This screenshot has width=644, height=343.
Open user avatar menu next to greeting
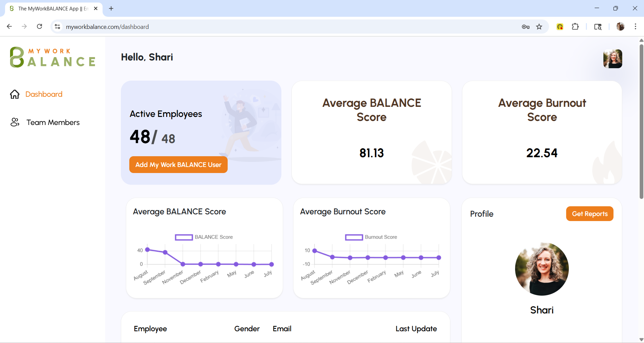point(612,59)
